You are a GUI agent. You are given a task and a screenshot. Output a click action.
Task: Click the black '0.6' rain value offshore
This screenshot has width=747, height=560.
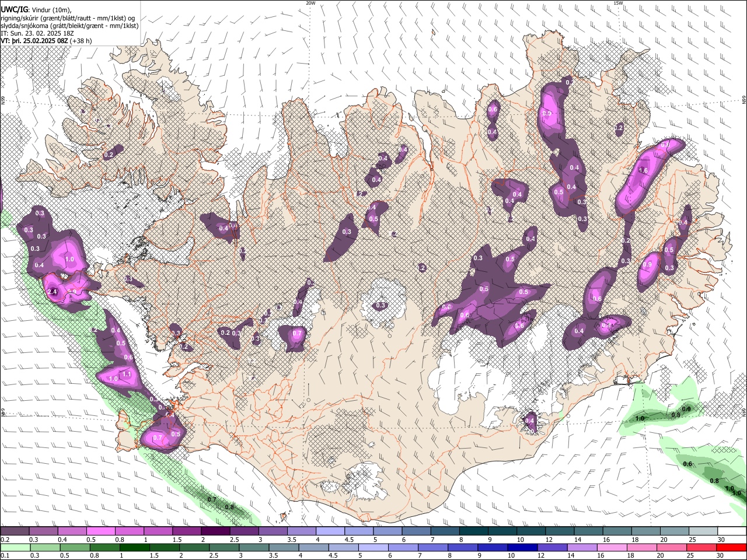click(687, 464)
